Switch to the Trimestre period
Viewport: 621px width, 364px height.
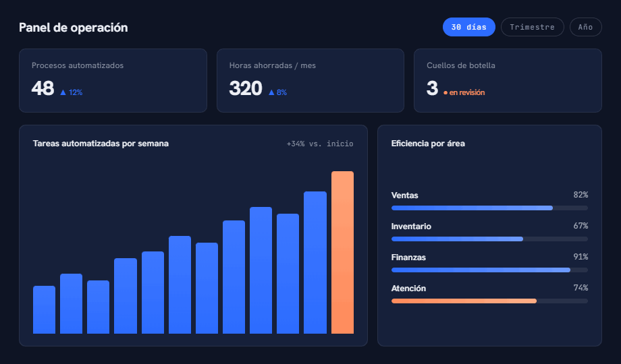click(x=533, y=27)
